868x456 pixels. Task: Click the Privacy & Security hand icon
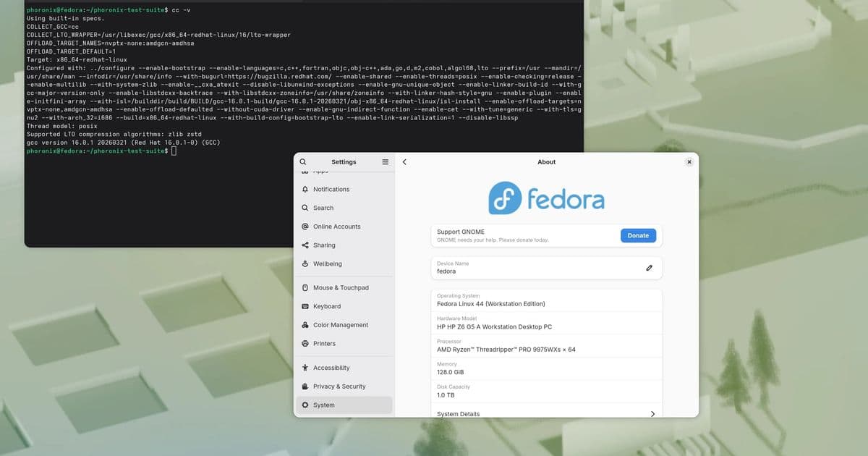click(x=305, y=387)
